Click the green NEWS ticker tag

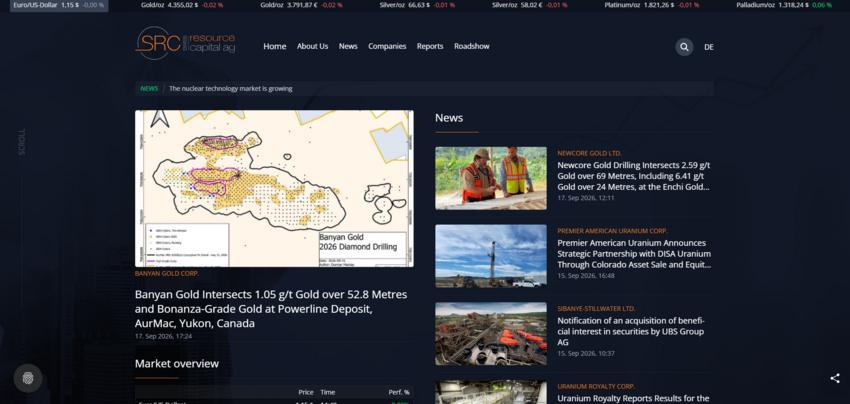click(149, 88)
